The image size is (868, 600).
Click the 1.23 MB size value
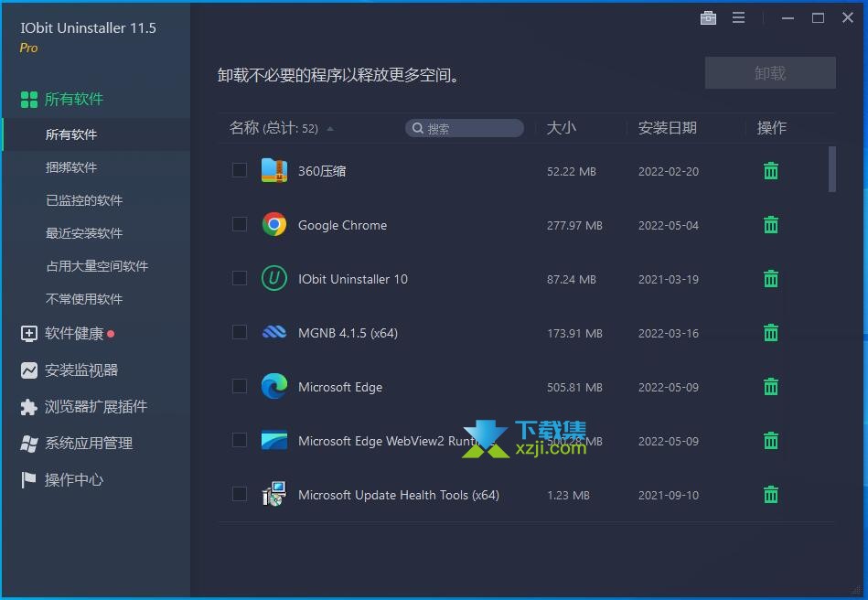coord(568,496)
